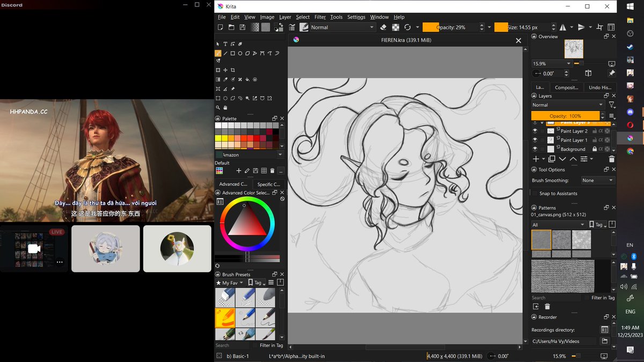
Task: Hide the Paint Layer 2 layer
Action: (535, 131)
